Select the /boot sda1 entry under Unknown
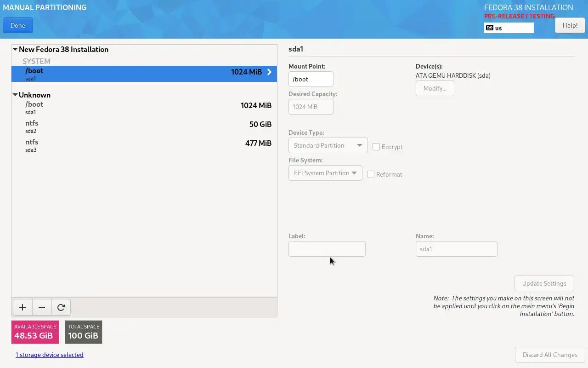Viewport: 588px width, 368px height. tap(144, 108)
